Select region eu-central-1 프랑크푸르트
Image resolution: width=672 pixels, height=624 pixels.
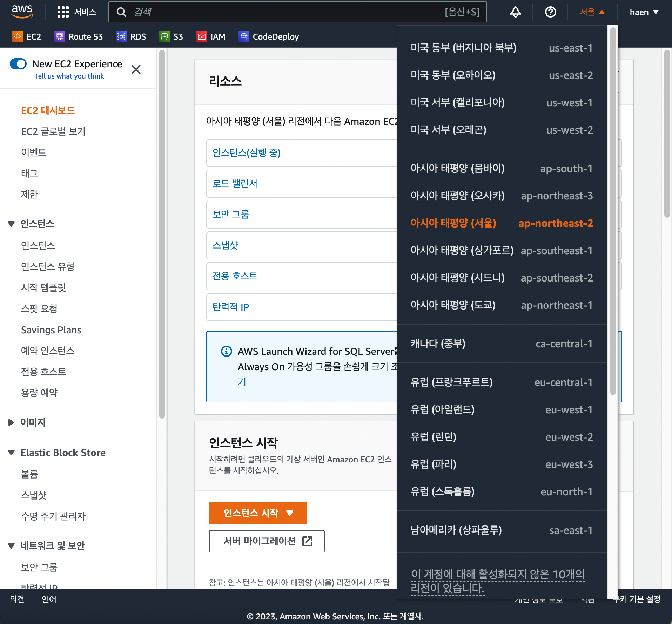click(502, 382)
